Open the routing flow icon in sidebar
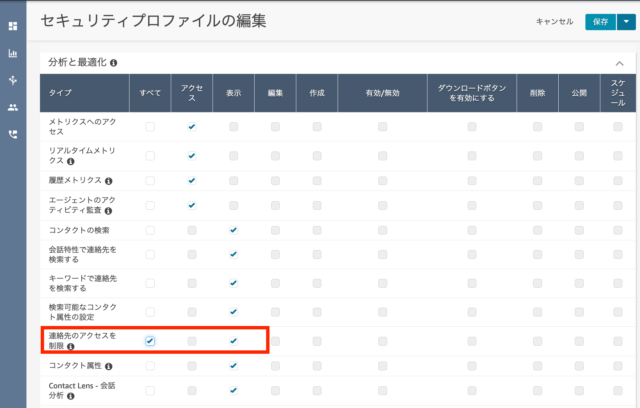The width and height of the screenshot is (640, 408). [x=13, y=80]
